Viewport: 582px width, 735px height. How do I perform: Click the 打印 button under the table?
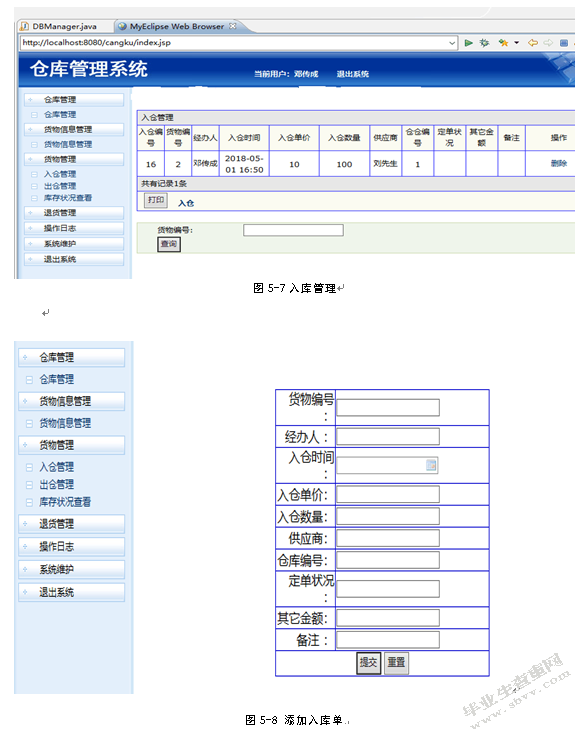[156, 200]
